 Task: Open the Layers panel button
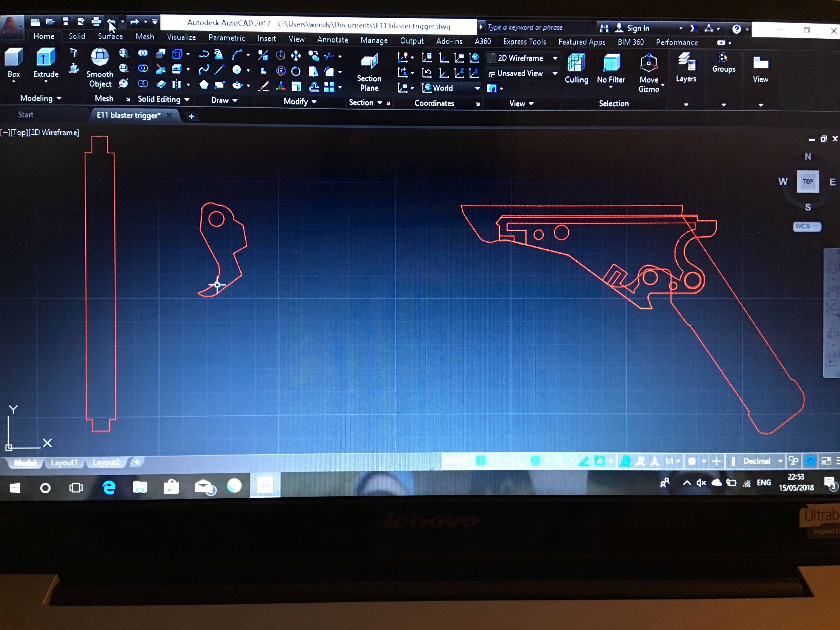(x=686, y=67)
